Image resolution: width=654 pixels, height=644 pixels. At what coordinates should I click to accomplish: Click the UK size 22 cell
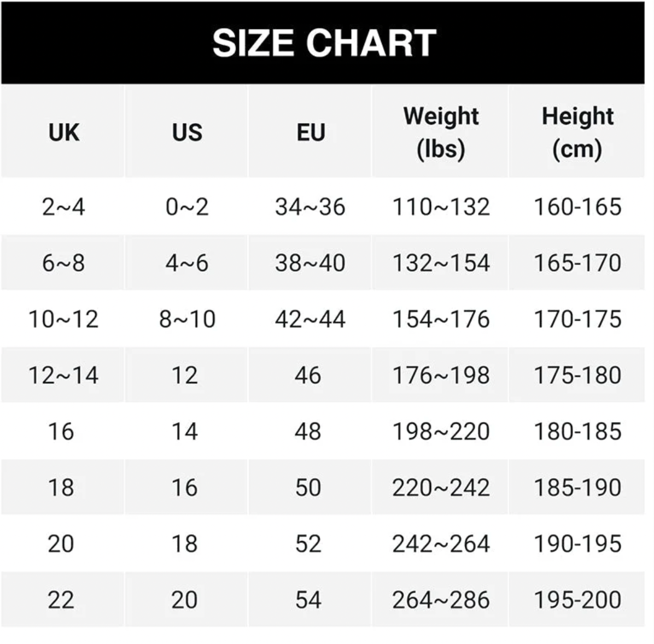click(x=61, y=600)
